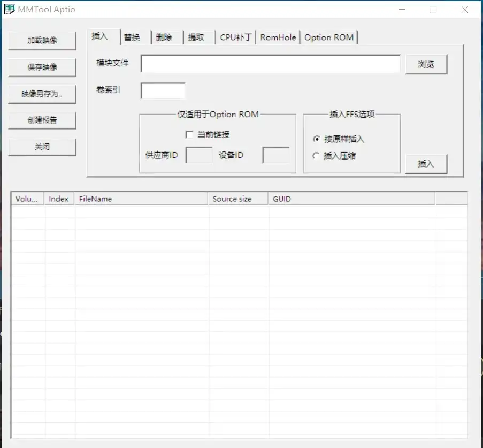
Task: Choose the 插入压缩 radio option
Action: (x=316, y=155)
